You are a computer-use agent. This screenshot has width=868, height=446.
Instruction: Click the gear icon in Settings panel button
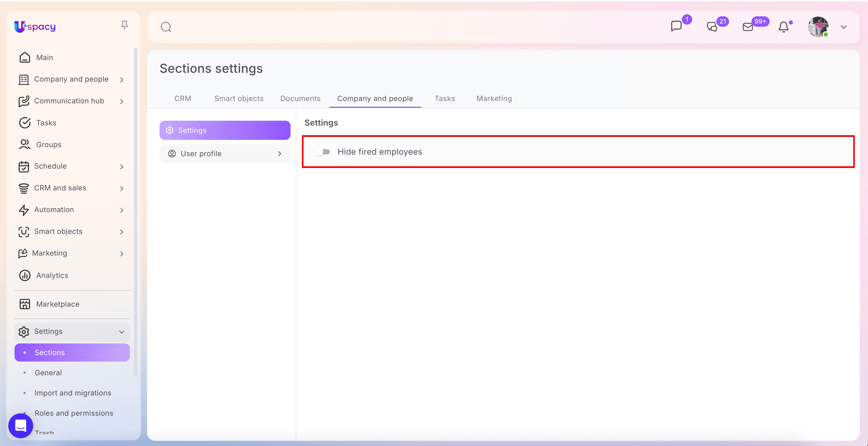pos(170,130)
